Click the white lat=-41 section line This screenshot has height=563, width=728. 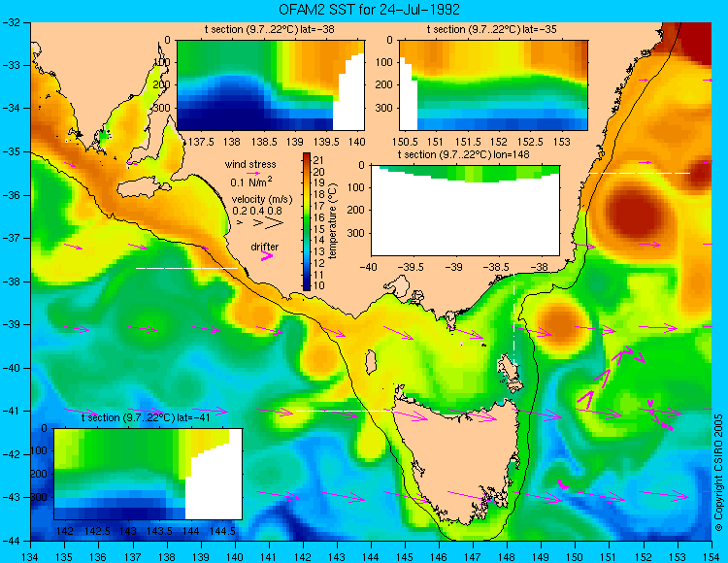[345, 412]
